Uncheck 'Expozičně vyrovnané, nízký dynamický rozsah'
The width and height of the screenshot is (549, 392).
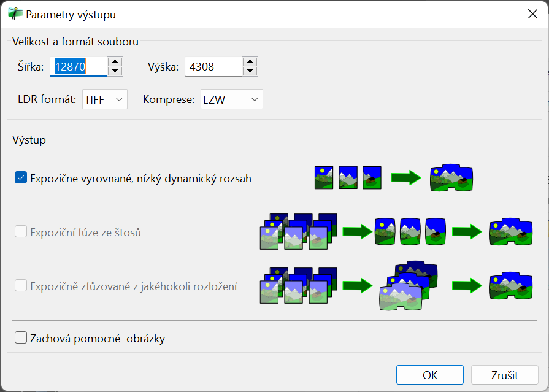pos(21,178)
